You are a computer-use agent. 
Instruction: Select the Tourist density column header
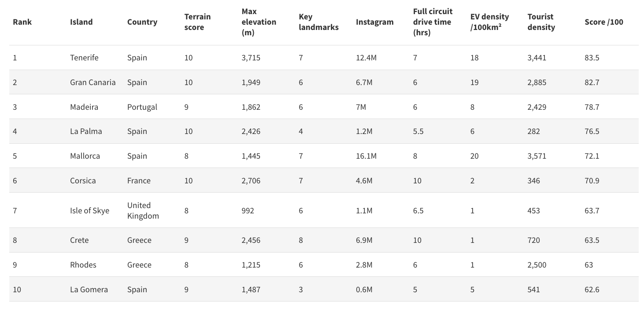pos(541,22)
